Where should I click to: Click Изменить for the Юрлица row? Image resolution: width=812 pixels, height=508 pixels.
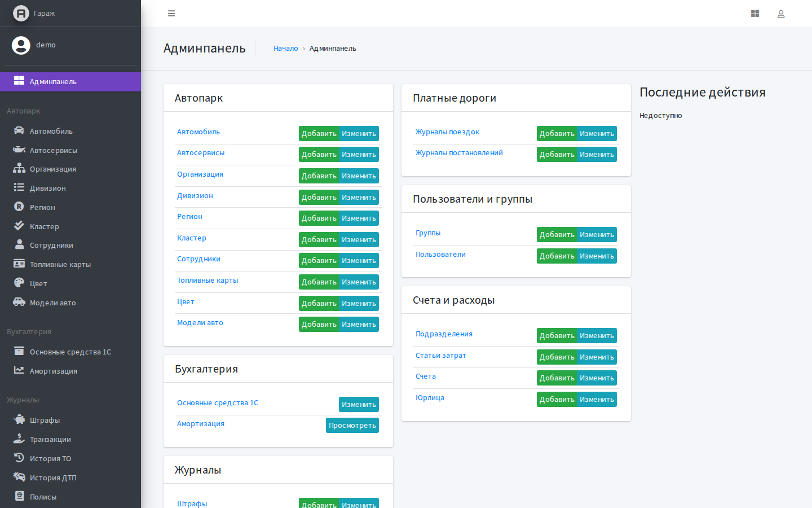[597, 400]
